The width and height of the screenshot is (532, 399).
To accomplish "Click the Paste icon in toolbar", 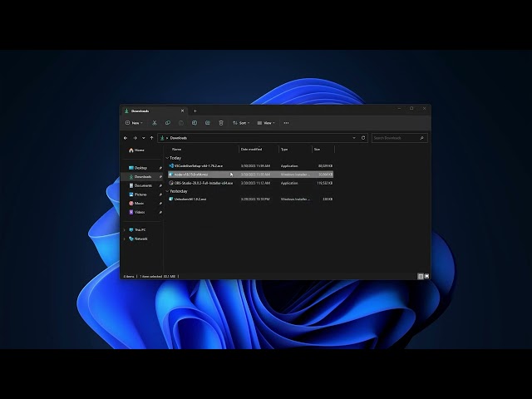I will 181,123.
